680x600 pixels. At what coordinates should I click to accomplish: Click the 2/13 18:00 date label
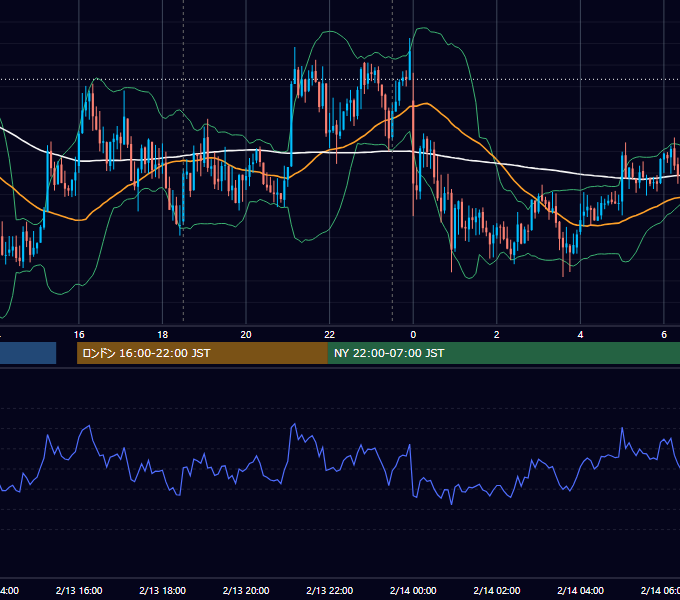pyautogui.click(x=163, y=590)
